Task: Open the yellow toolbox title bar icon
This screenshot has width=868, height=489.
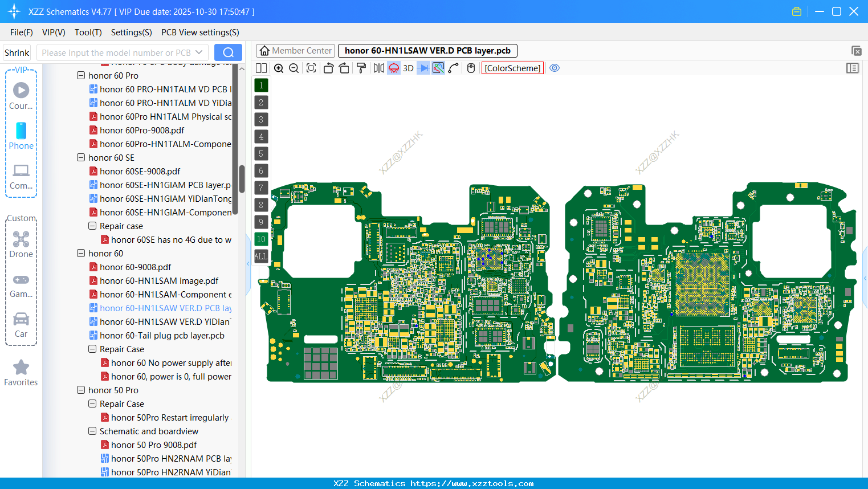Action: pos(797,11)
